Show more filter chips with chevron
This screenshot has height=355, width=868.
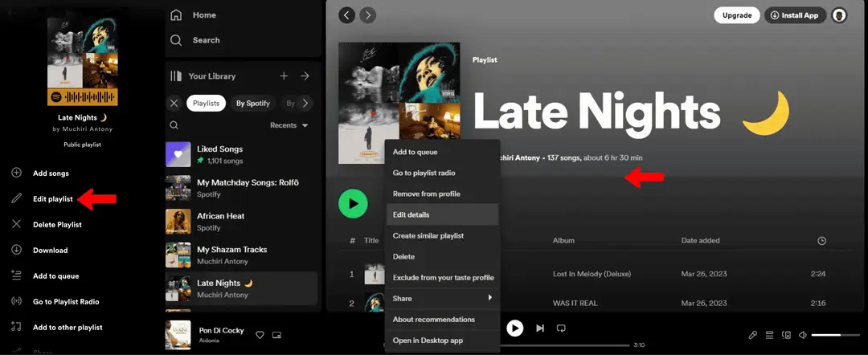pyautogui.click(x=305, y=103)
